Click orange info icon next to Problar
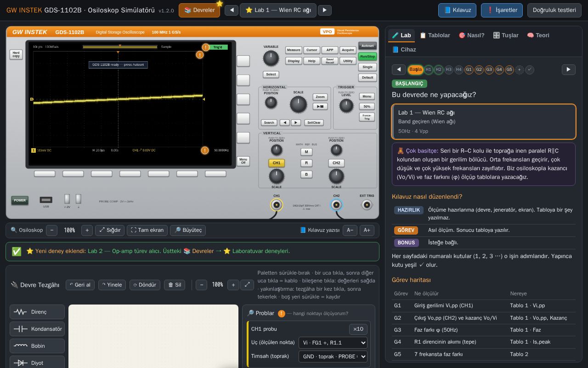The image size is (588, 368). [x=281, y=313]
